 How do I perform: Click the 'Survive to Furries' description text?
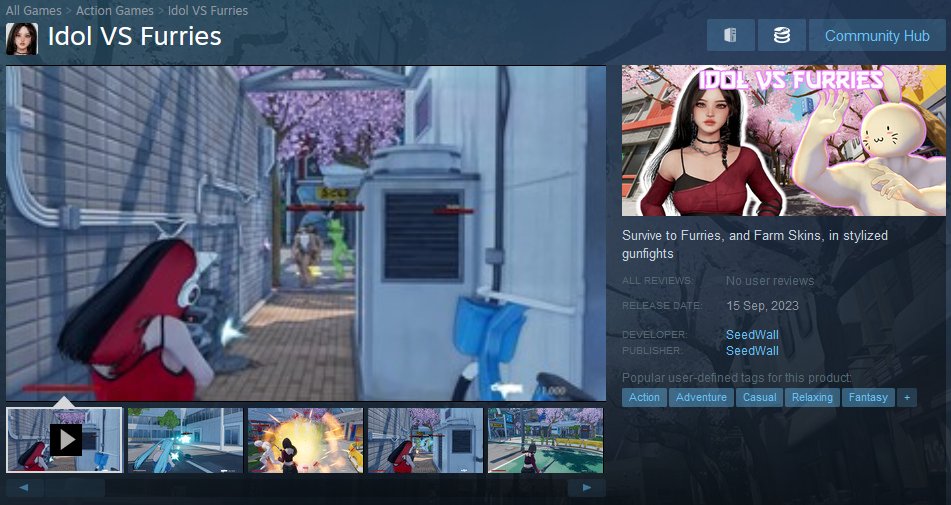[754, 244]
